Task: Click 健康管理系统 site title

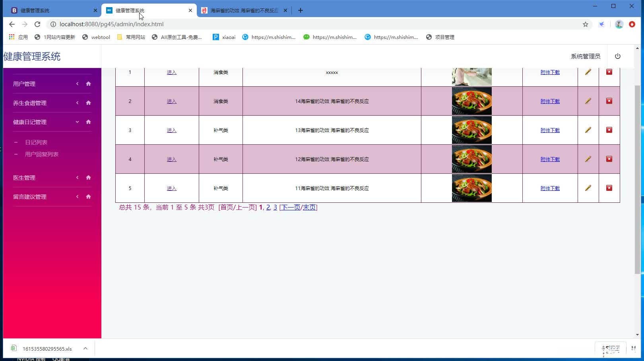Action: coord(32,56)
